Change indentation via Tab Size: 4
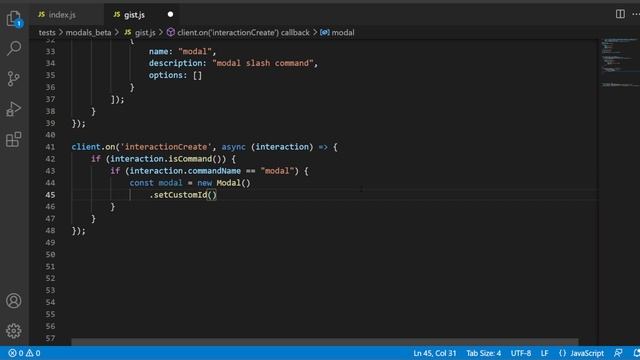The image size is (640, 360). [484, 353]
